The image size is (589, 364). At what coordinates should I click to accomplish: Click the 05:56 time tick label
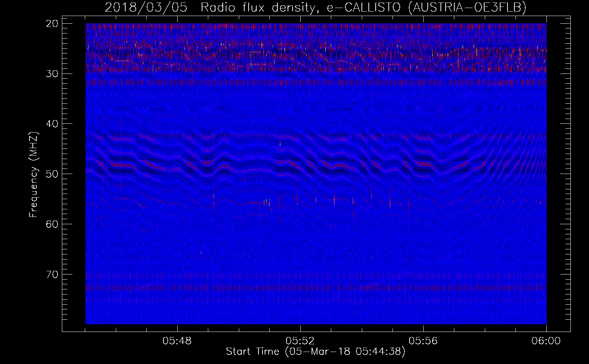pyautogui.click(x=423, y=341)
